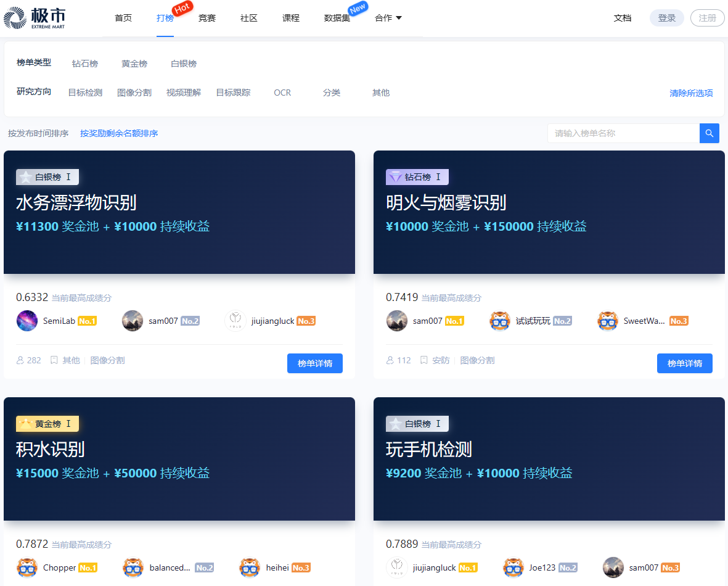
Task: Open the 数据集 nav tab
Action: pyautogui.click(x=337, y=18)
